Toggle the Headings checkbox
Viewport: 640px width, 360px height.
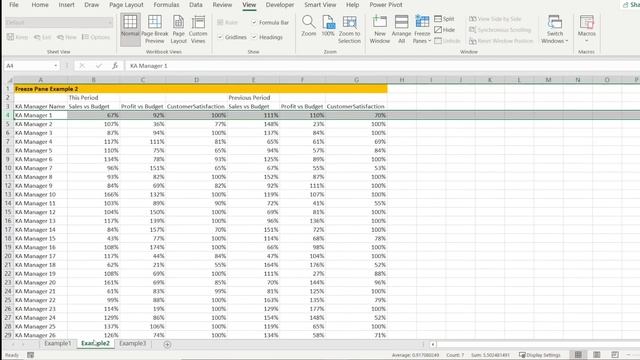pos(267,37)
